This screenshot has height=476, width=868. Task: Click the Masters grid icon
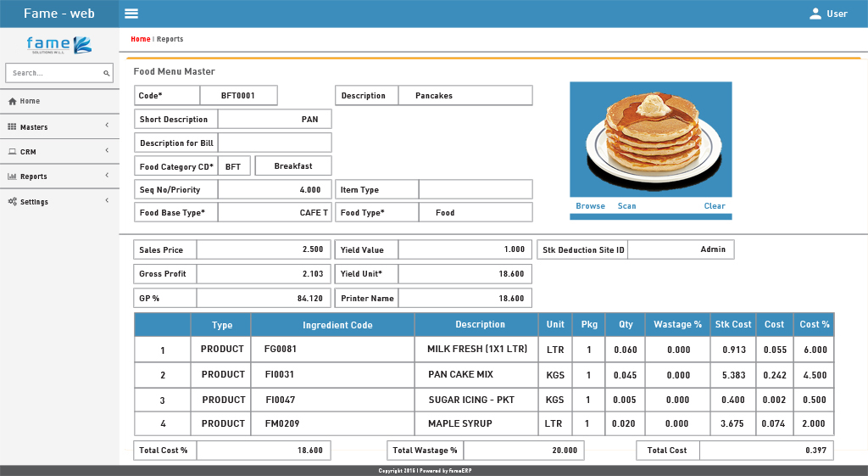pos(12,127)
